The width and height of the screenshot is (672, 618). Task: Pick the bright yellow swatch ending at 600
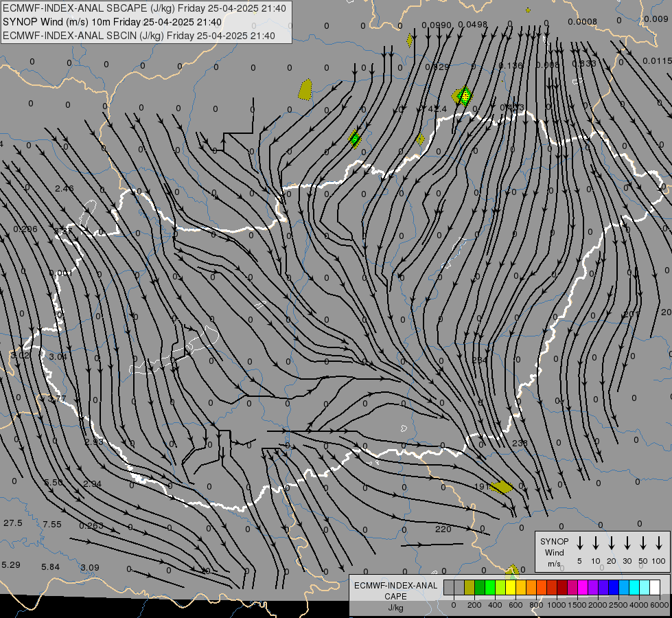(511, 587)
